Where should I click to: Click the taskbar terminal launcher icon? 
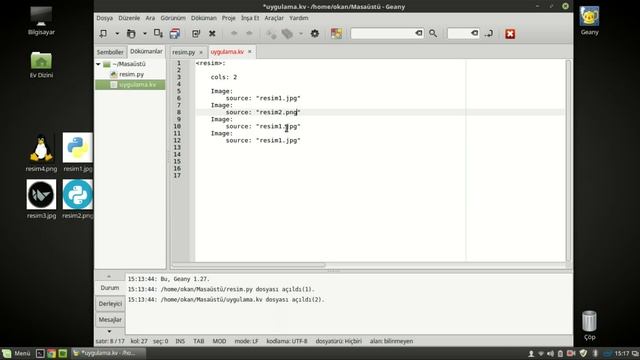40,353
